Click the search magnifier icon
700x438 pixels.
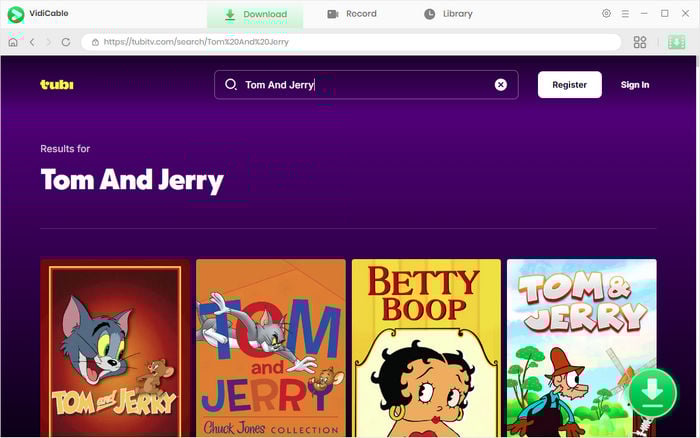point(230,84)
